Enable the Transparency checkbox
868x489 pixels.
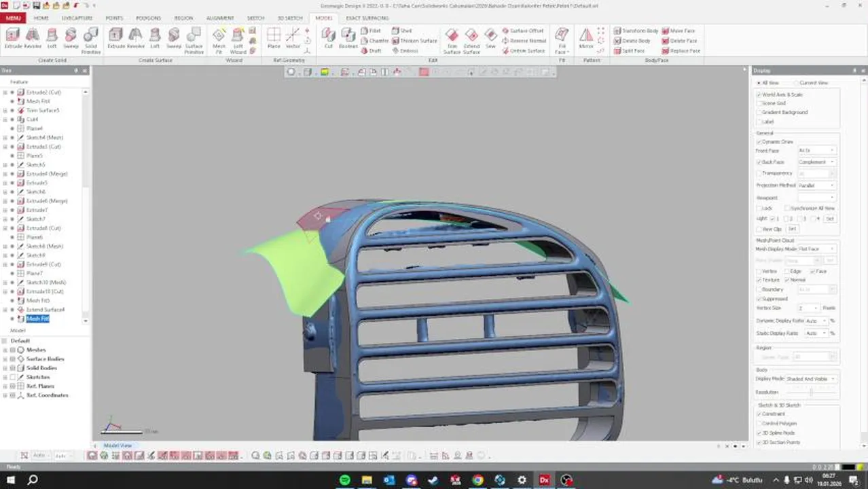click(x=759, y=173)
